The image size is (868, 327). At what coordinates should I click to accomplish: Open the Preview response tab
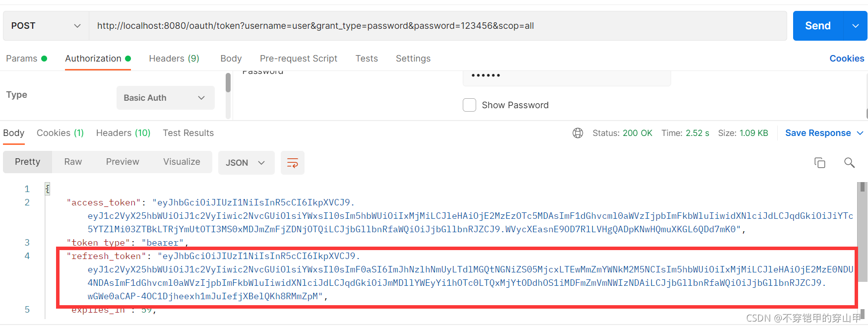click(122, 162)
